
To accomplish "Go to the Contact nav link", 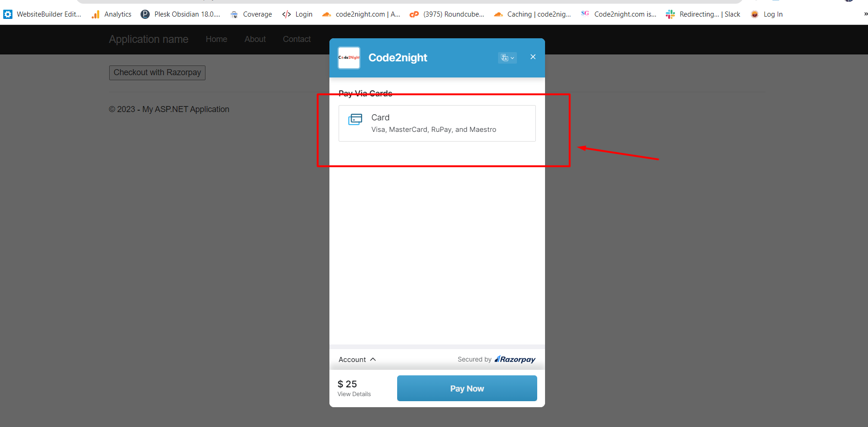I will (297, 39).
